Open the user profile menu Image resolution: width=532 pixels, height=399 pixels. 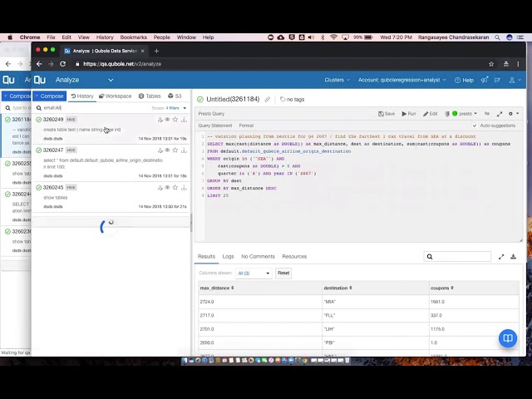pos(515,80)
